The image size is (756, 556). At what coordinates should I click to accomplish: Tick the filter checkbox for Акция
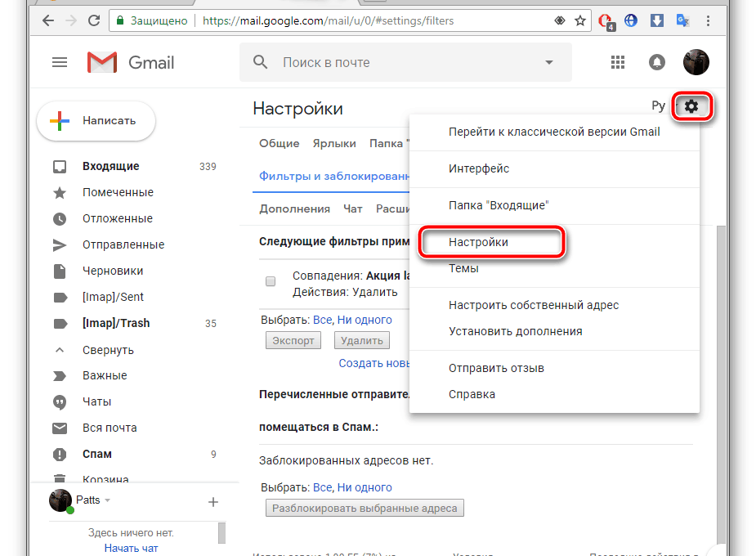coord(271,281)
